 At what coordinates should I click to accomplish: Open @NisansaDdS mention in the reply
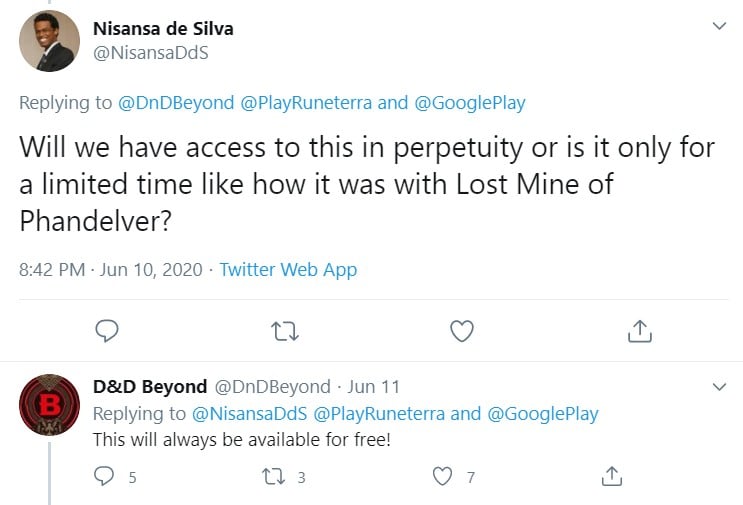pyautogui.click(x=249, y=414)
